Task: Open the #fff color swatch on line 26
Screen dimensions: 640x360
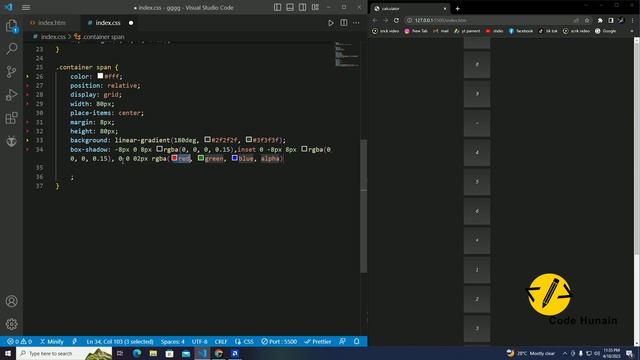Action: 100,76
